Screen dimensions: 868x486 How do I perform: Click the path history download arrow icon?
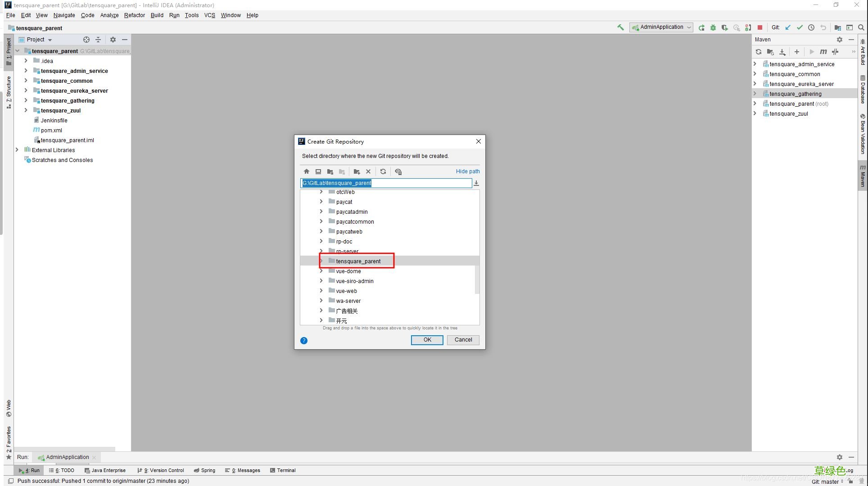point(476,183)
